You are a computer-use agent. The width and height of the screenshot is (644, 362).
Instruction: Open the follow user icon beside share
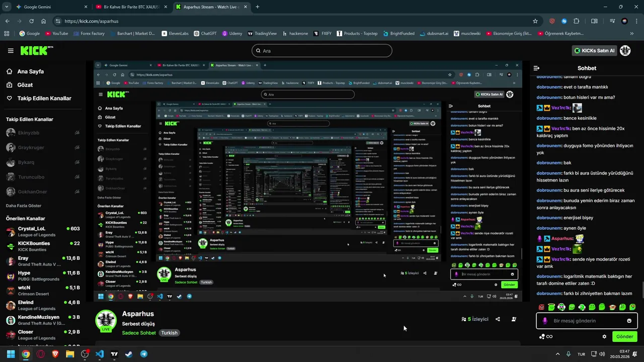514,319
